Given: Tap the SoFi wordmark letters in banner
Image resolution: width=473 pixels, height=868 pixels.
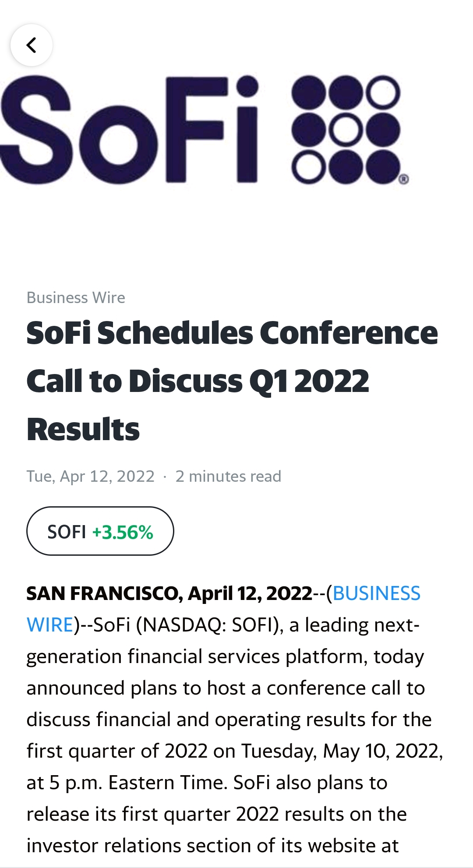Looking at the screenshot, I should pyautogui.click(x=129, y=130).
